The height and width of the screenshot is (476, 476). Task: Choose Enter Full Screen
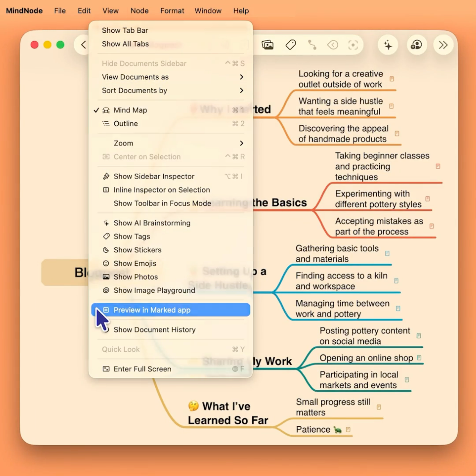tap(170, 369)
